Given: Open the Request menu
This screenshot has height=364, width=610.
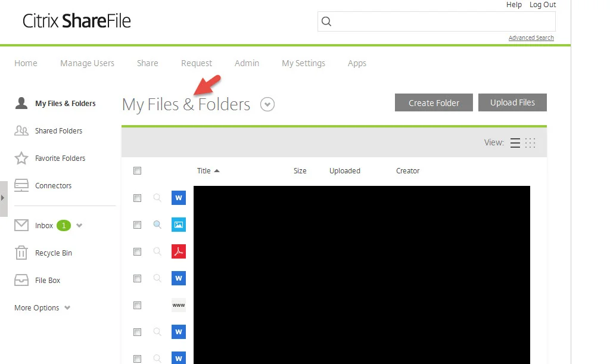Looking at the screenshot, I should (197, 63).
